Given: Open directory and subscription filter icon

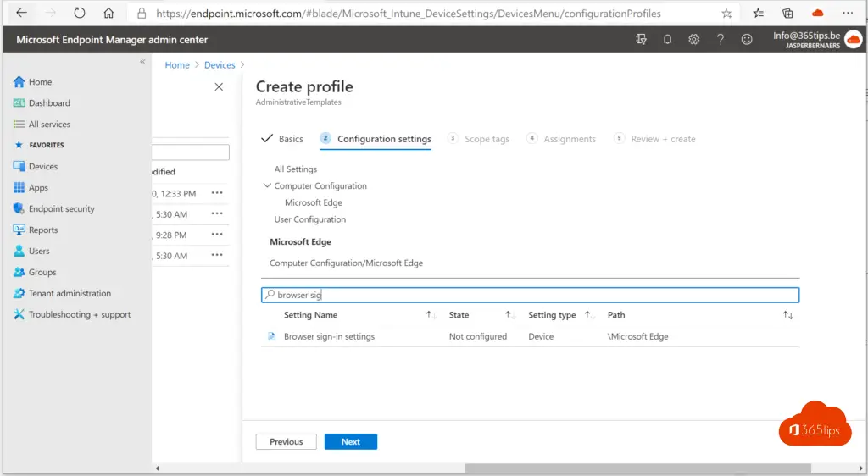Looking at the screenshot, I should (641, 39).
